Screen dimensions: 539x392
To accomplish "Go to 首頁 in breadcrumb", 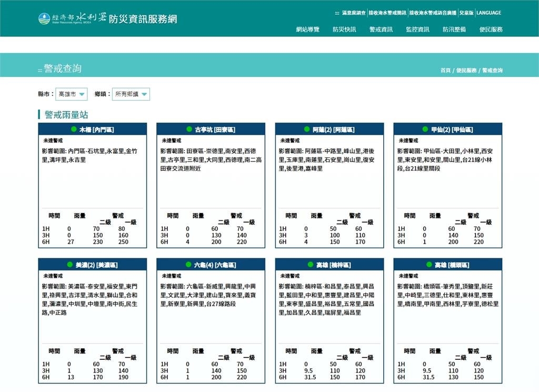I will pos(445,71).
